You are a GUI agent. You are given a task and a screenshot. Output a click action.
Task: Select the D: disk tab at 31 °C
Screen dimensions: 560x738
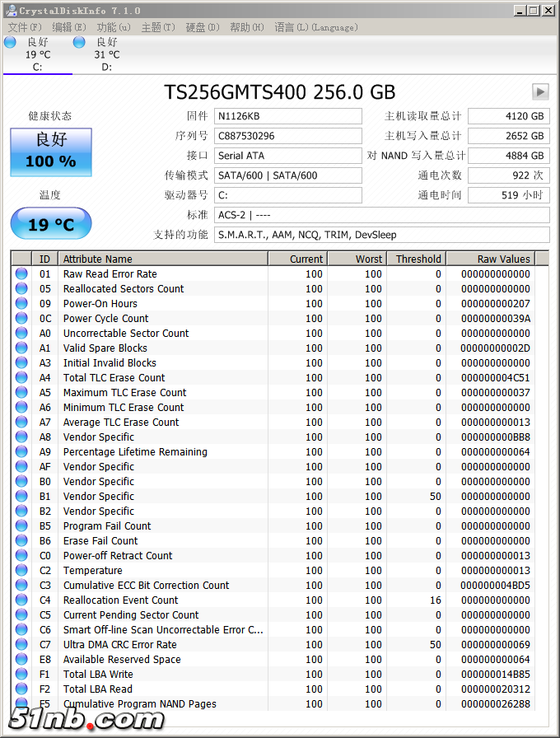click(x=107, y=54)
